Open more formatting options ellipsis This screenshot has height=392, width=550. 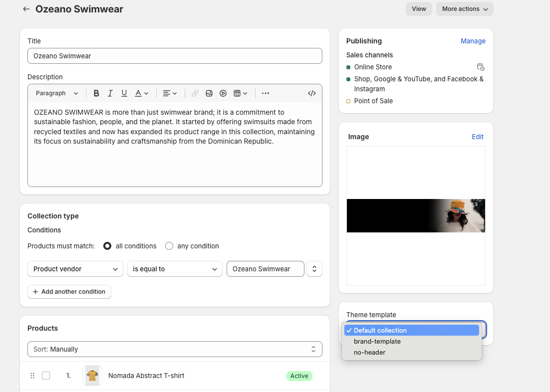(266, 93)
